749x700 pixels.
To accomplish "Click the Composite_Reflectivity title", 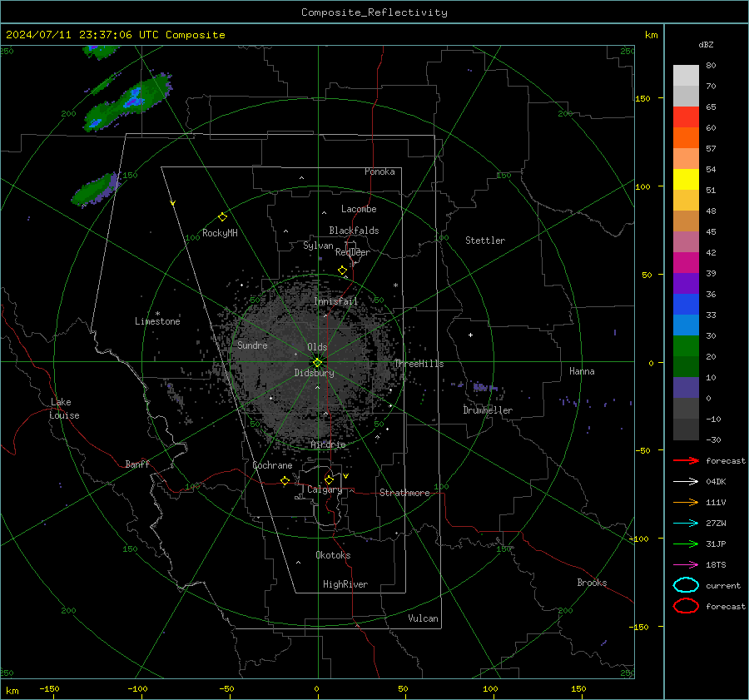I will click(374, 12).
